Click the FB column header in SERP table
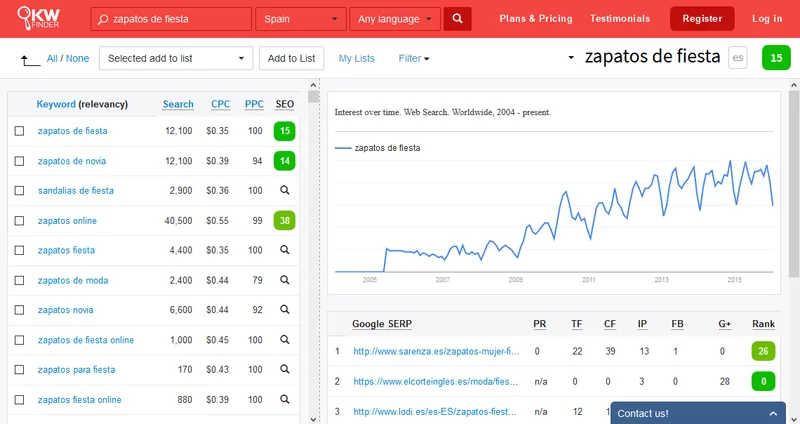800x424 pixels. click(677, 324)
